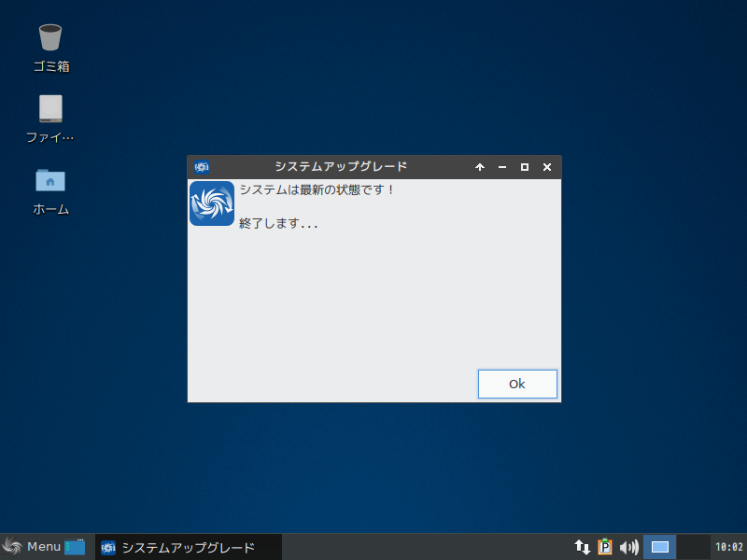The width and height of the screenshot is (747, 560).
Task: Close the システムアップグレード dialog window
Action: point(547,167)
